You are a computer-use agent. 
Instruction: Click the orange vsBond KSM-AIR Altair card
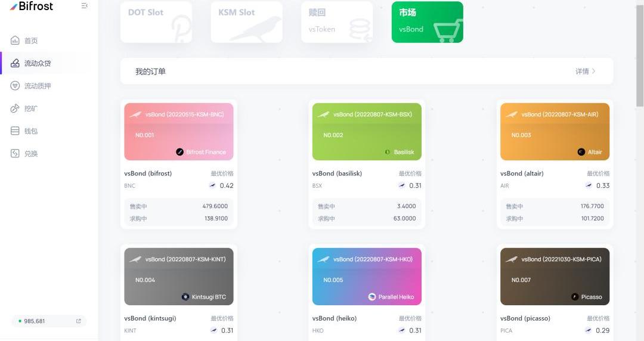pos(555,132)
